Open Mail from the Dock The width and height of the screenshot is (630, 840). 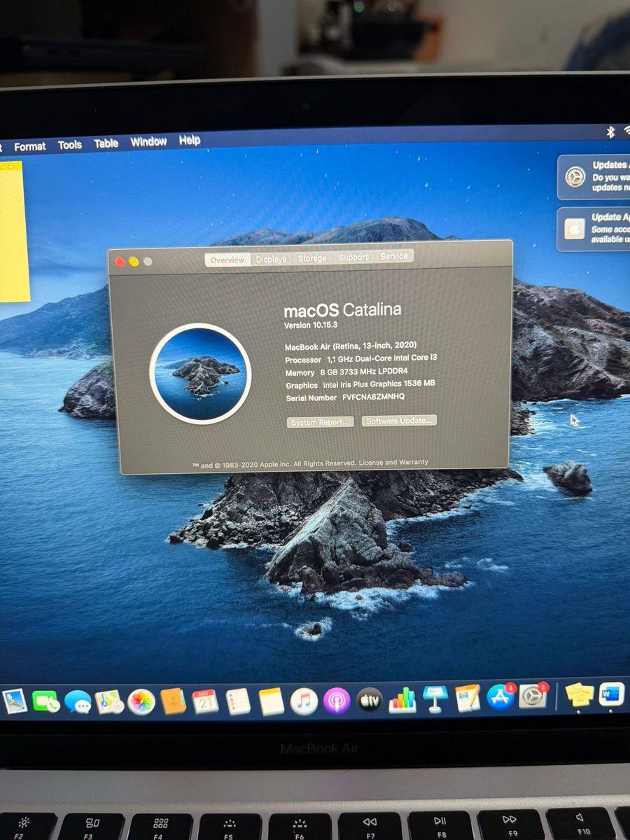(x=14, y=701)
